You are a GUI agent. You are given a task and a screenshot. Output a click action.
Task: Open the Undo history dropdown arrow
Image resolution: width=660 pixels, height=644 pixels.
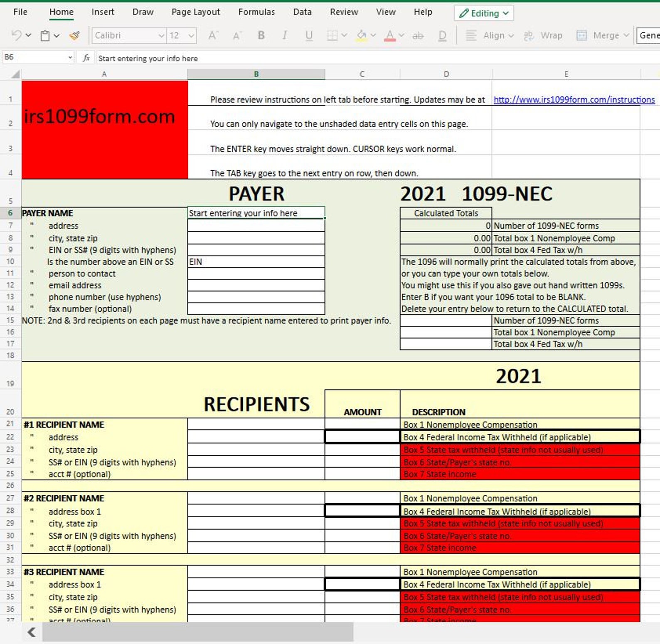point(28,35)
